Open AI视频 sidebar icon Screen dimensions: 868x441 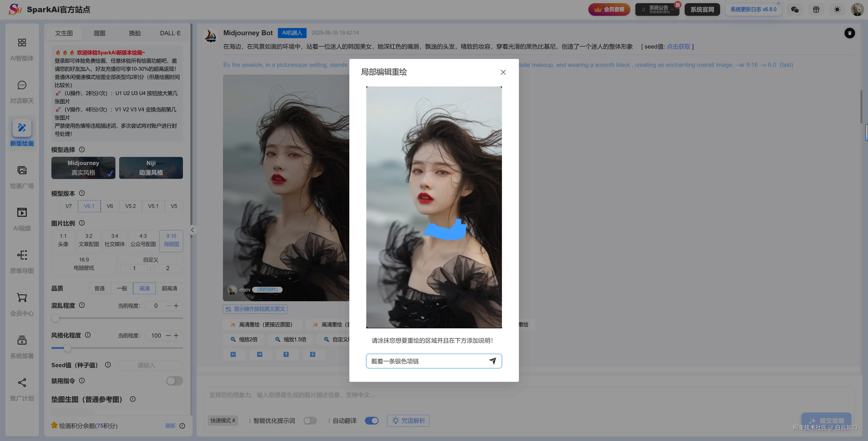22,219
